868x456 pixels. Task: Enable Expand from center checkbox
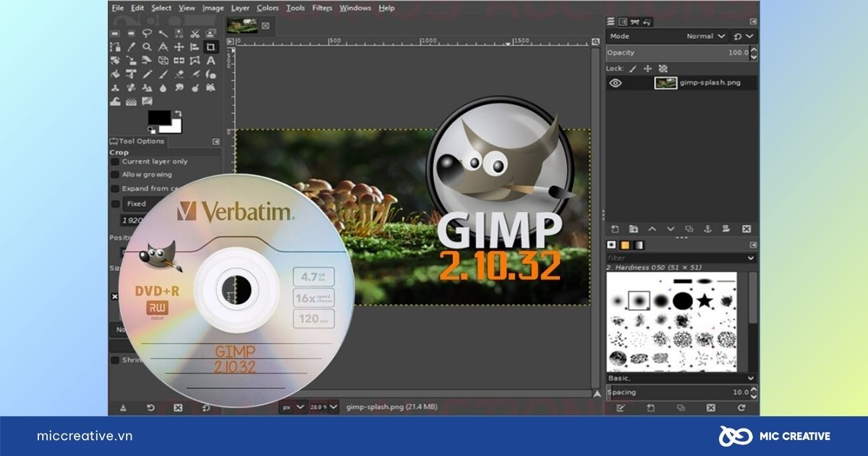click(115, 189)
